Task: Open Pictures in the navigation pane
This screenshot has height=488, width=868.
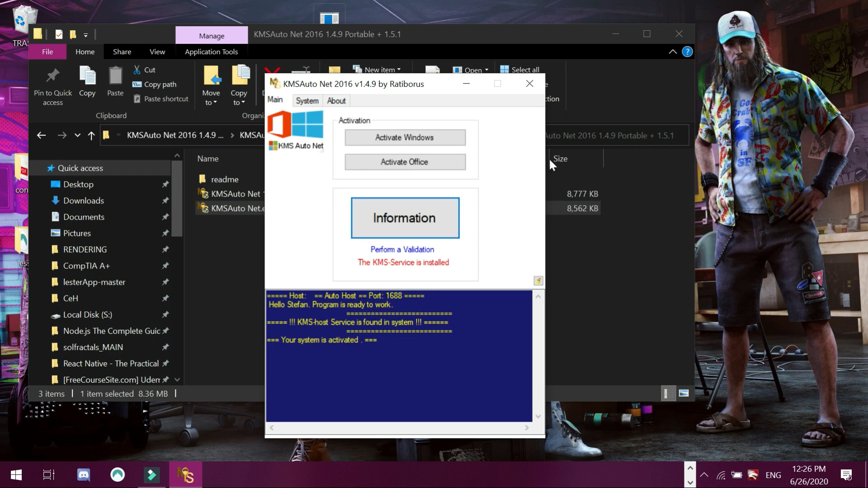Action: [77, 233]
